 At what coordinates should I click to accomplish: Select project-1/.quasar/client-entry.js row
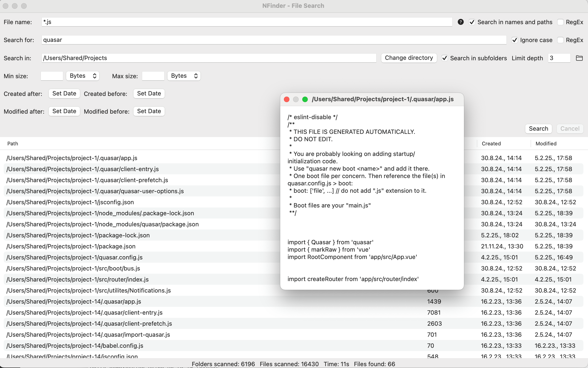pos(294,169)
